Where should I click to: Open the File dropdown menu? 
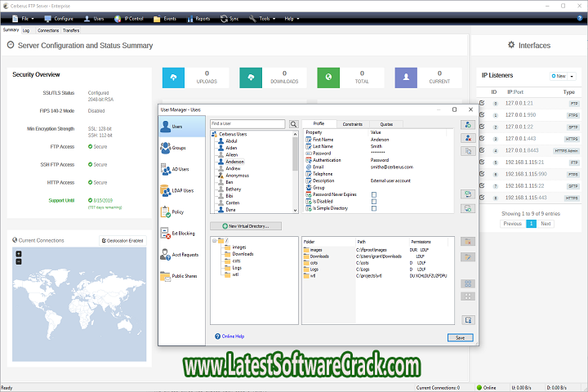click(21, 17)
